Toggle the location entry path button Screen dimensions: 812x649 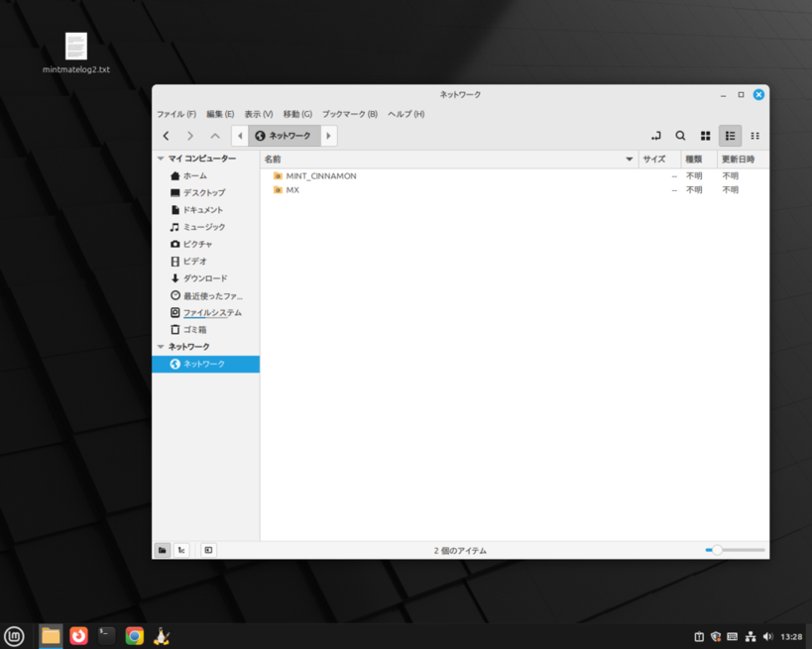pos(655,136)
